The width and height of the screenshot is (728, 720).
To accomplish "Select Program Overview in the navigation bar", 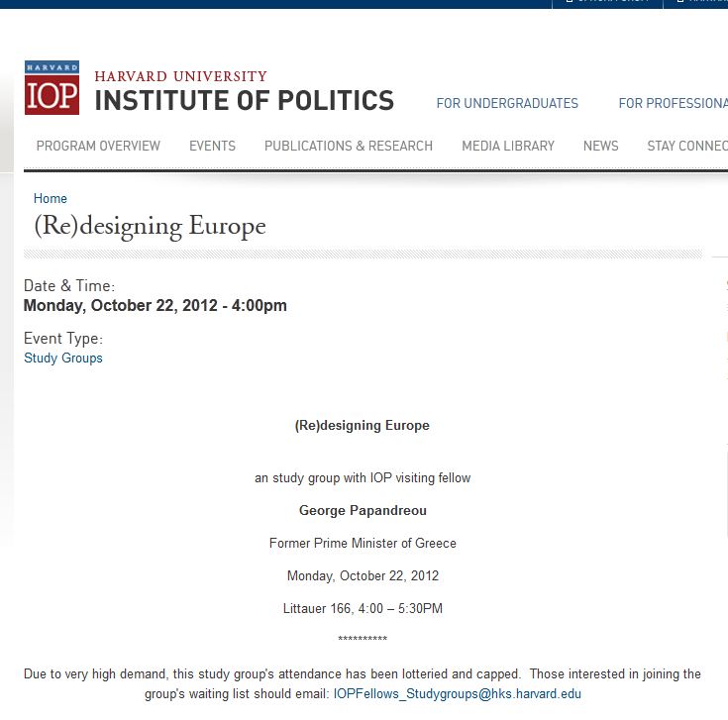I will tap(98, 146).
